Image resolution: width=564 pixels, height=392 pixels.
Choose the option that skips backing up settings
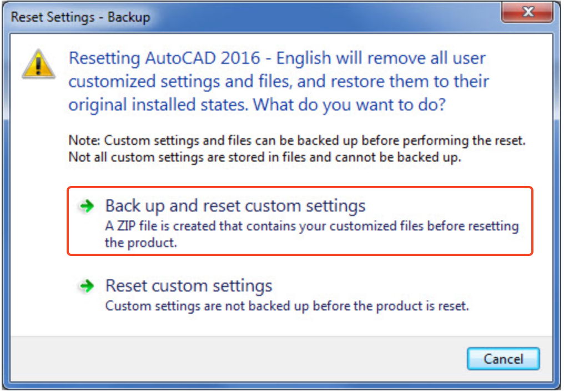[x=189, y=285]
